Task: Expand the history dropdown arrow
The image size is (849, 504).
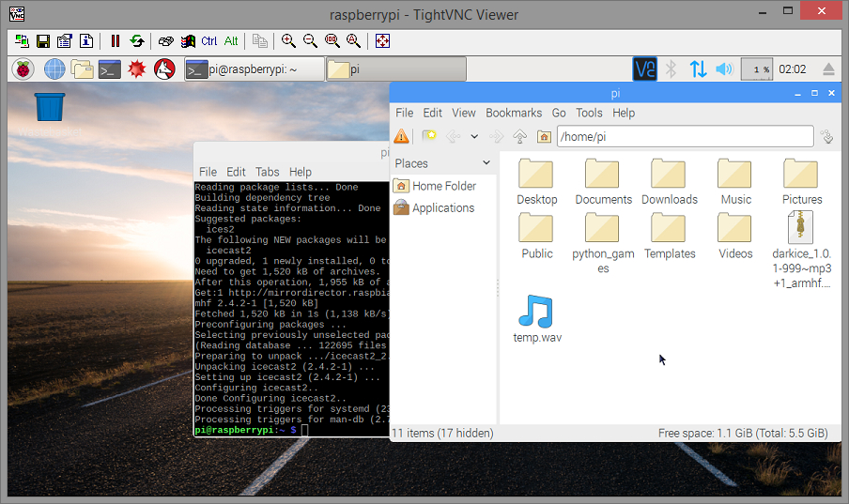Action: pyautogui.click(x=474, y=136)
